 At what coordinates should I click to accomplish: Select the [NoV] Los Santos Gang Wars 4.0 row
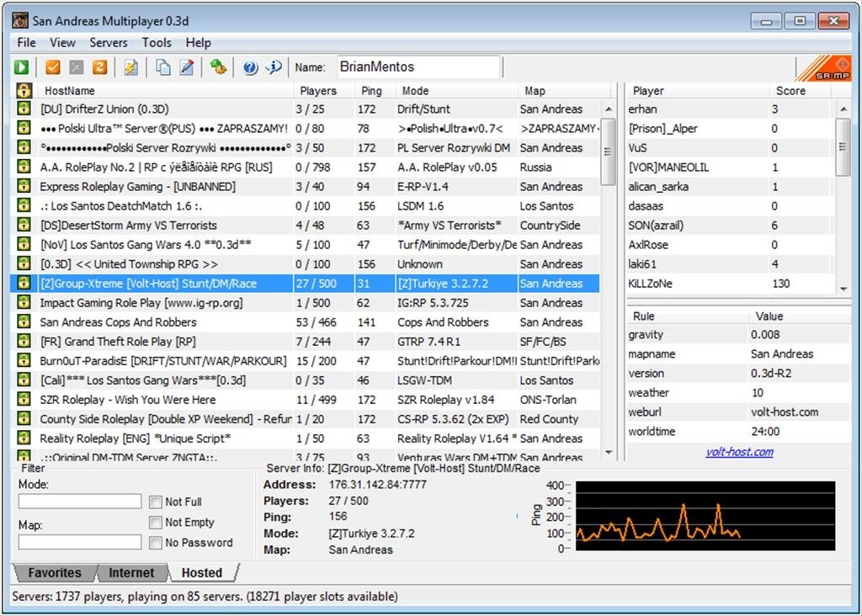coord(305,245)
